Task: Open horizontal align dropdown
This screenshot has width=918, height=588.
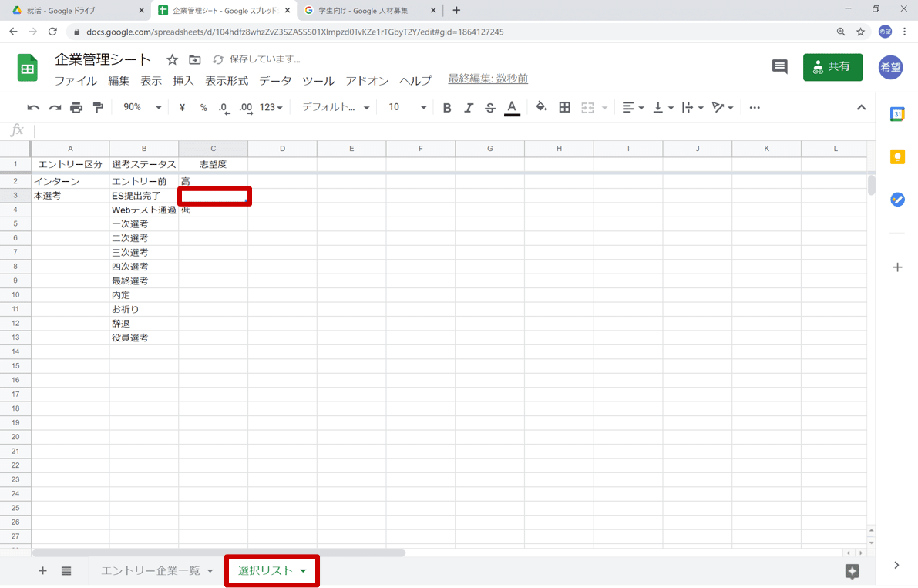Action: 632,108
